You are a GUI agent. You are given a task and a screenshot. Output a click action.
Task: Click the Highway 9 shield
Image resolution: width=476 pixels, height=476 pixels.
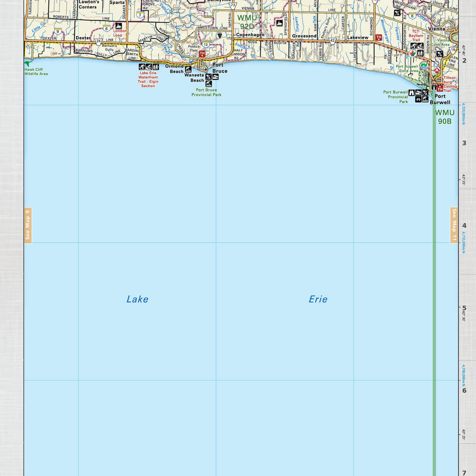pyautogui.click(x=58, y=31)
